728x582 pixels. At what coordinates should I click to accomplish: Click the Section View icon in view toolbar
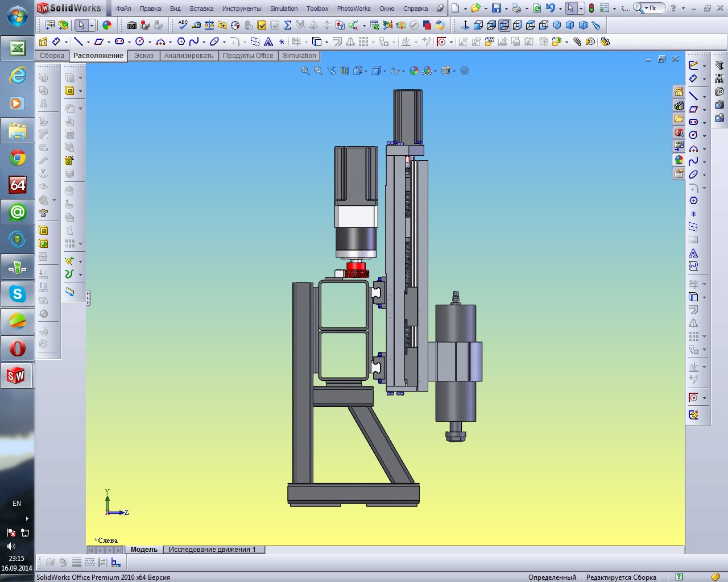[x=345, y=70]
